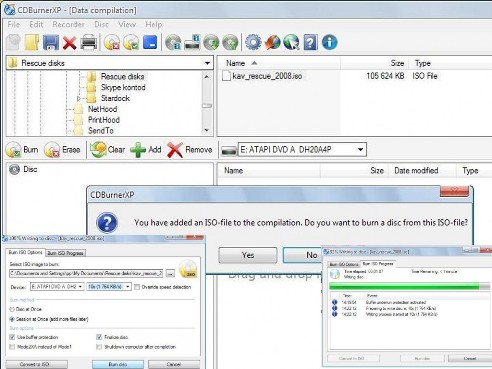Screen dimensions: 492x369
Task: Click the Save floppy disk toolbar icon
Action: [51, 43]
